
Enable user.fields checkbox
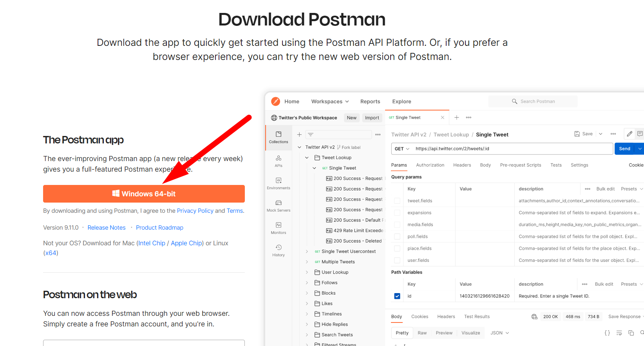[x=397, y=260]
